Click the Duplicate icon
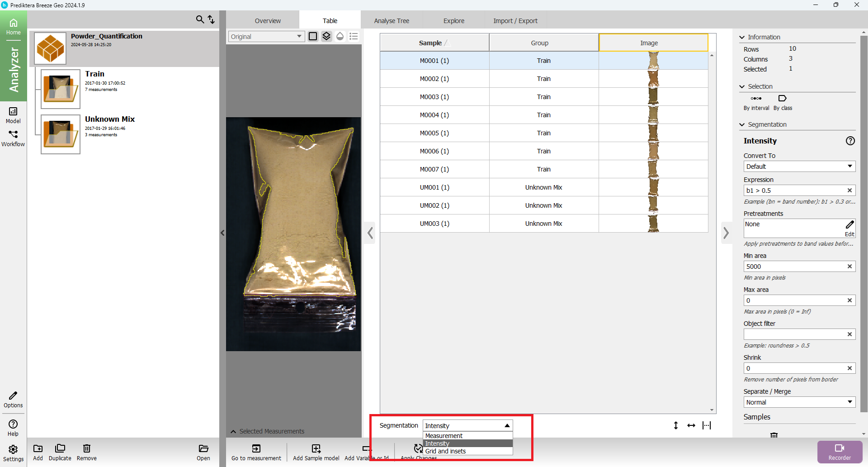868x467 pixels. (x=60, y=448)
